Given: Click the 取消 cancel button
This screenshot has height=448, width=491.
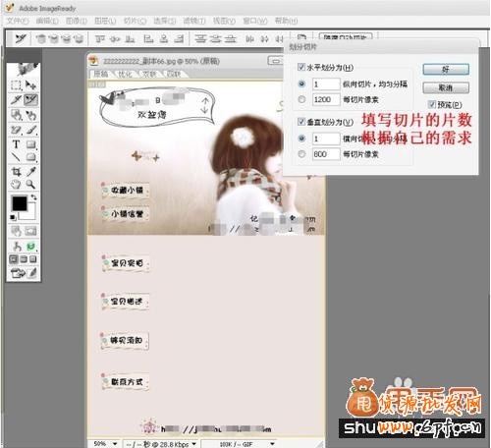Looking at the screenshot, I should click(x=446, y=87).
